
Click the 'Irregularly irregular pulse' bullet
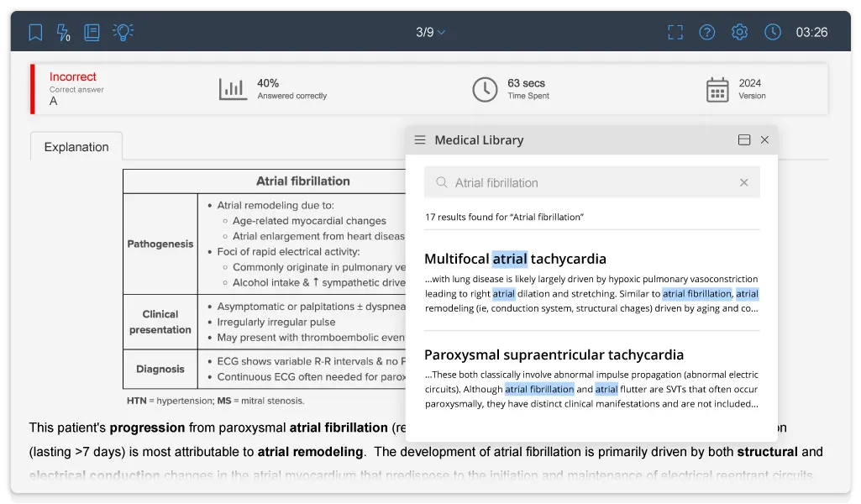point(276,323)
